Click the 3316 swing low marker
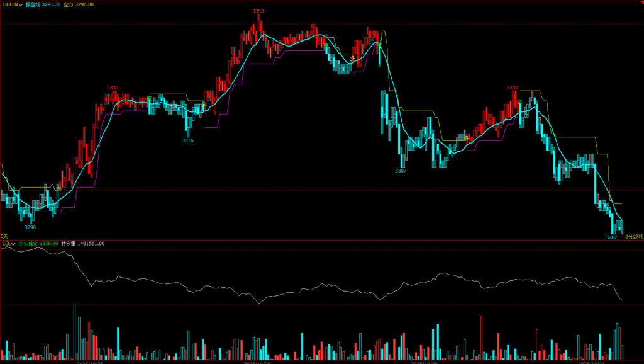The image size is (644, 364). click(187, 140)
